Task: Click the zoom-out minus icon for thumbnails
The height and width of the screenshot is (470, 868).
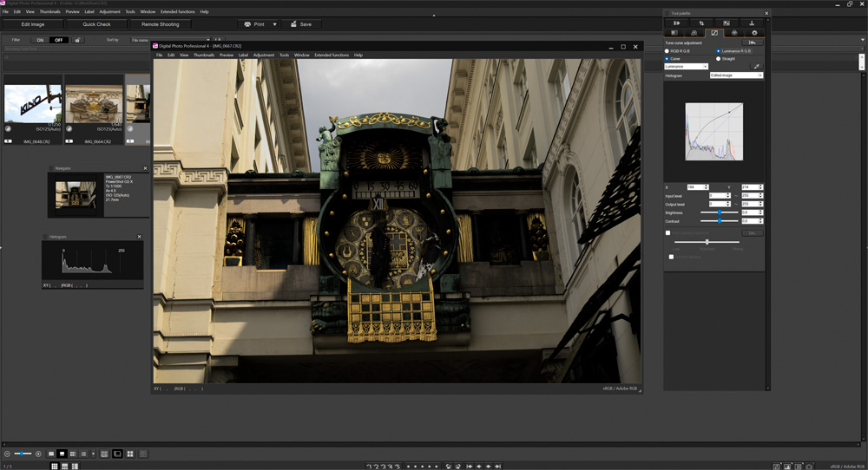Action: tap(7, 454)
